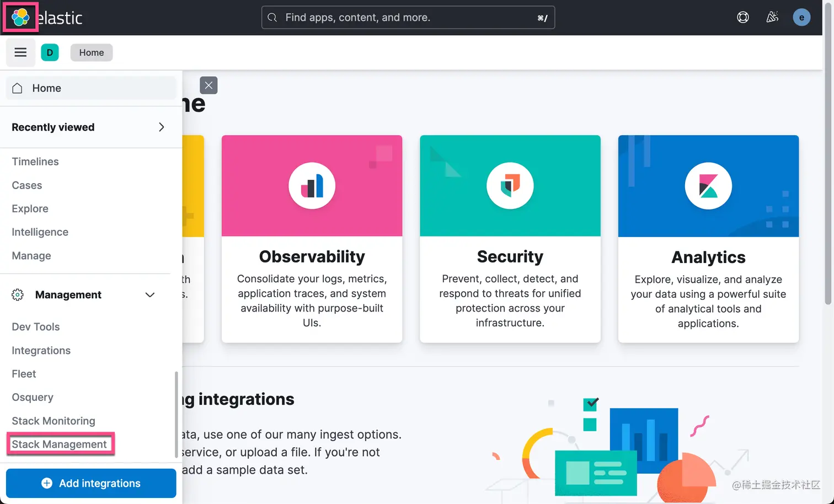The image size is (834, 504).
Task: Open the what's new newsfeed icon
Action: [772, 17]
